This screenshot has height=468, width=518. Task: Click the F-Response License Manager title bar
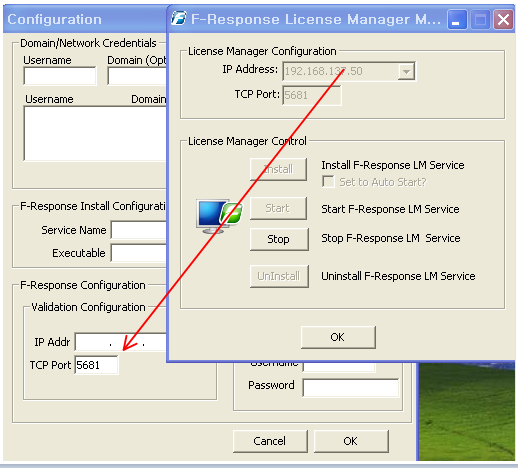(x=315, y=19)
